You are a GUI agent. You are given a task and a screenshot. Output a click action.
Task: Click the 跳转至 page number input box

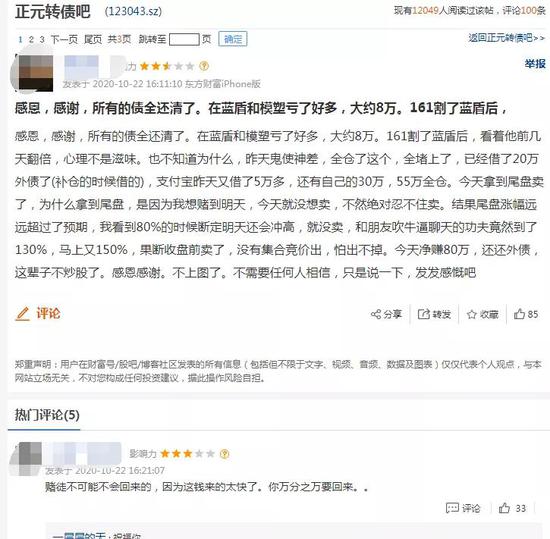[184, 39]
